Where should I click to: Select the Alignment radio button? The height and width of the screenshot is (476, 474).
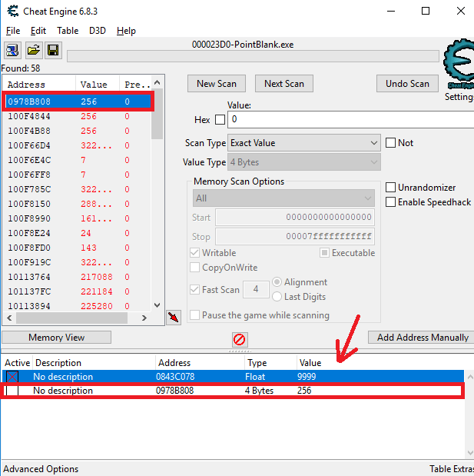tap(277, 282)
